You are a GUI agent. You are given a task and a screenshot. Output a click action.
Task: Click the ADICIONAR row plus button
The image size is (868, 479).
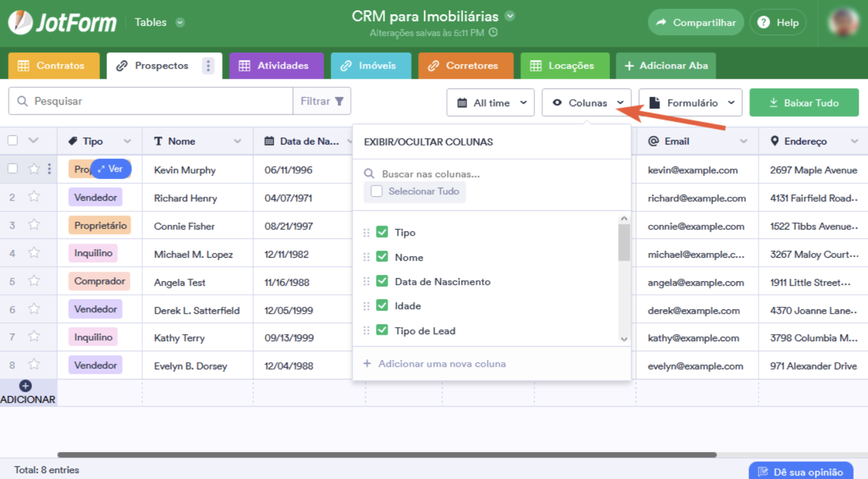point(26,386)
